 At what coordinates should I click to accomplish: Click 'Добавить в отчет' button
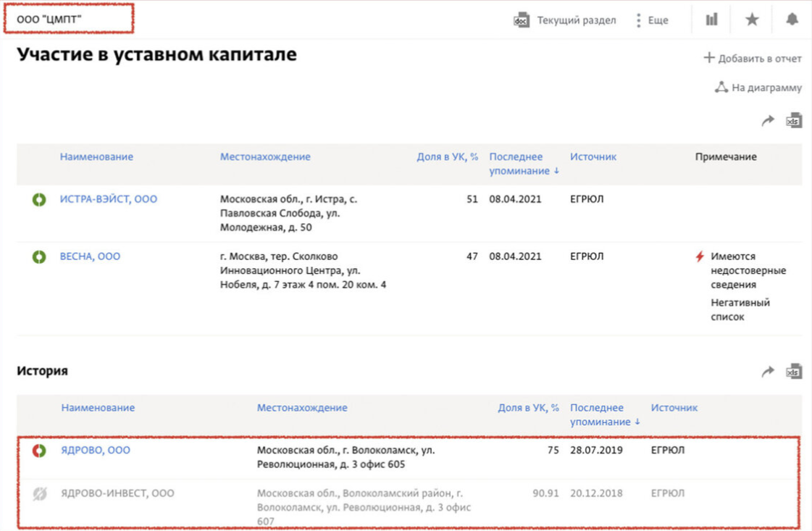click(x=753, y=58)
